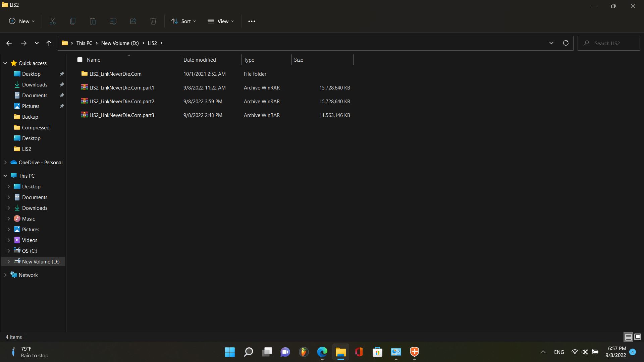Open the Sort dropdown menu
The height and width of the screenshot is (362, 644).
183,21
